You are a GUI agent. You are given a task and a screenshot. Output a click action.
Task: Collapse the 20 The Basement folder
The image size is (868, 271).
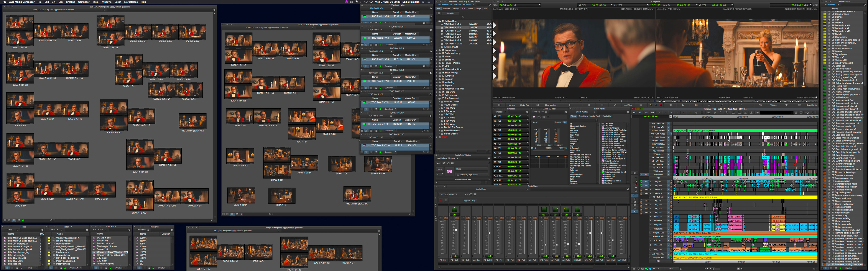pos(437,98)
